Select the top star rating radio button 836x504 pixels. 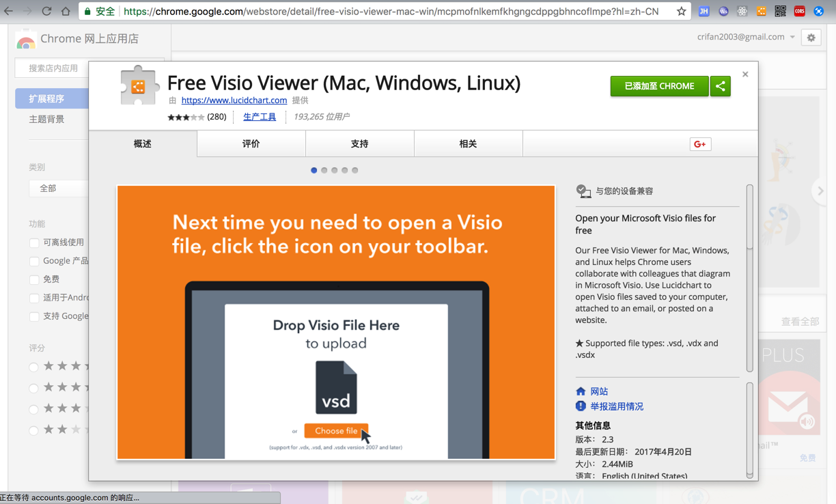pos(33,367)
